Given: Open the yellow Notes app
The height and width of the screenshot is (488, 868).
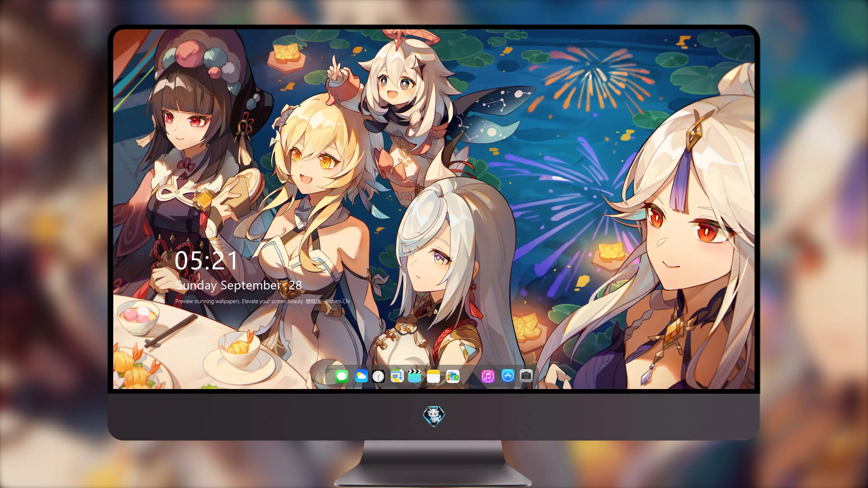Looking at the screenshot, I should coord(433,376).
